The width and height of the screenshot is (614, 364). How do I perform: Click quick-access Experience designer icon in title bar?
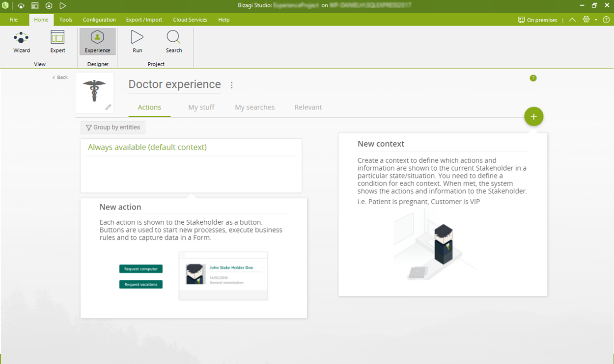(x=49, y=6)
